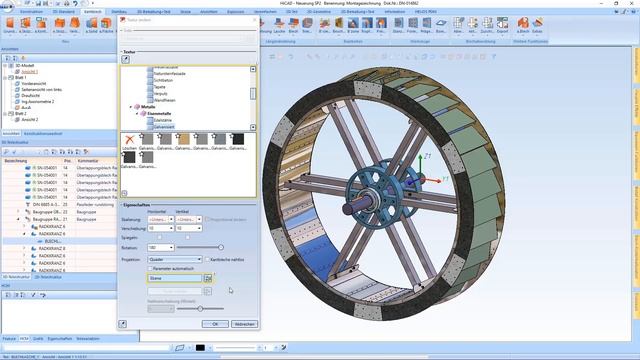Adjust the Rotation slider handle

pyautogui.click(x=221, y=247)
